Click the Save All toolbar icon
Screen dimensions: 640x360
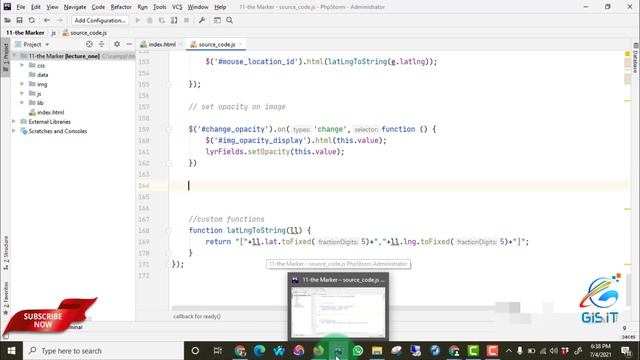coord(19,20)
